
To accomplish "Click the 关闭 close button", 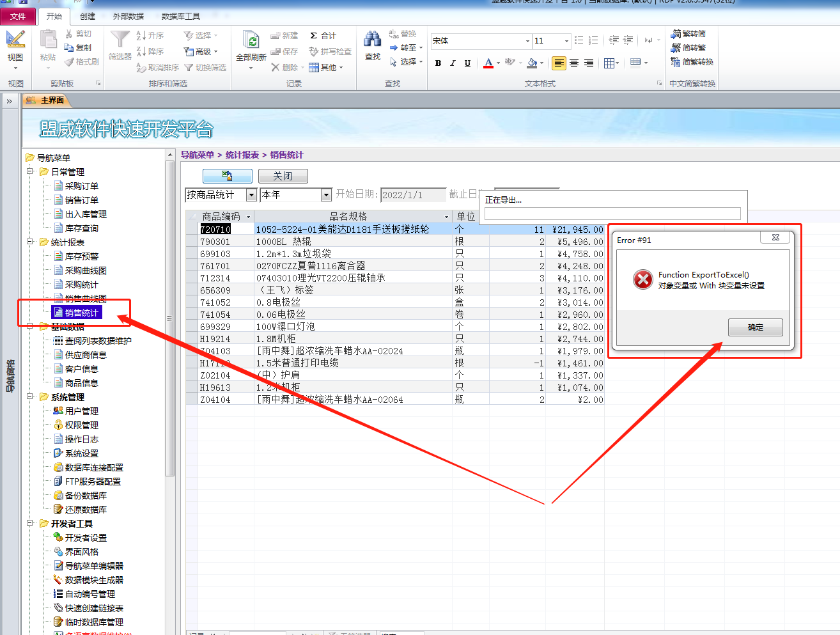I will (x=283, y=176).
